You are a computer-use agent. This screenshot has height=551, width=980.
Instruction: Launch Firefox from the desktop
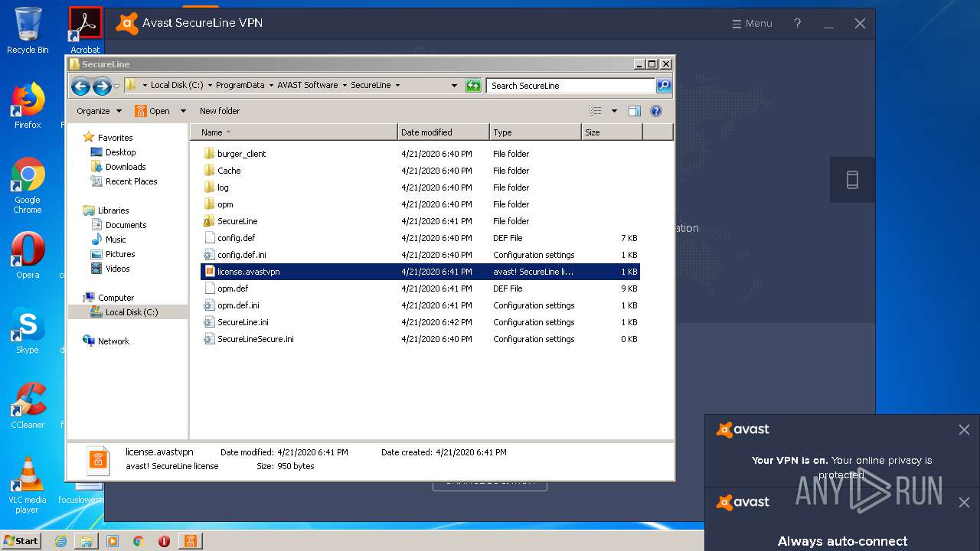point(28,106)
